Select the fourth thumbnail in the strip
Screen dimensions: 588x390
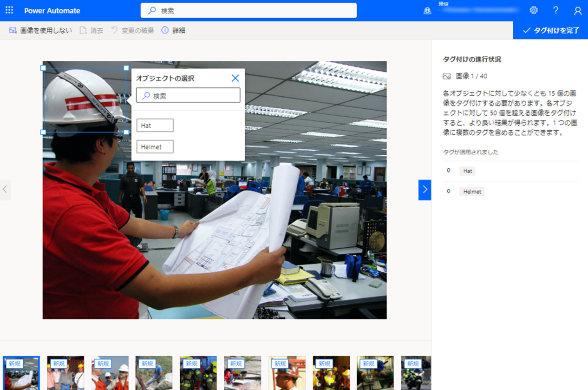pyautogui.click(x=154, y=373)
